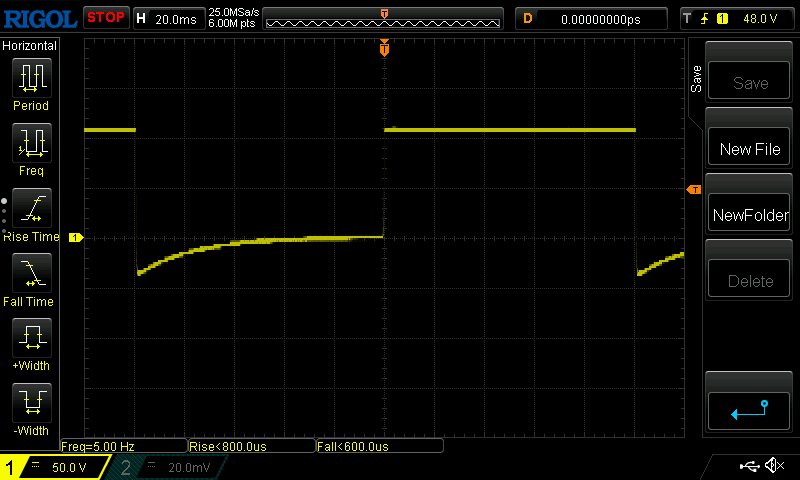Click the channel 1 ground reference marker
800x480 pixels.
pos(76,237)
